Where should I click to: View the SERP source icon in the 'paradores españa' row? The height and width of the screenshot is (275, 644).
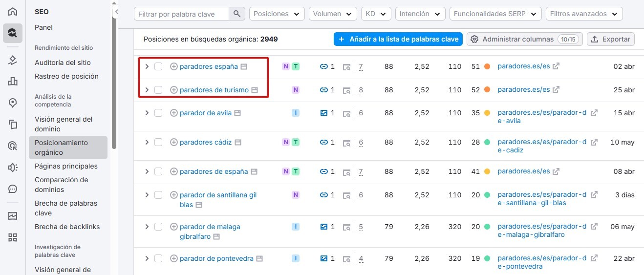tap(346, 67)
